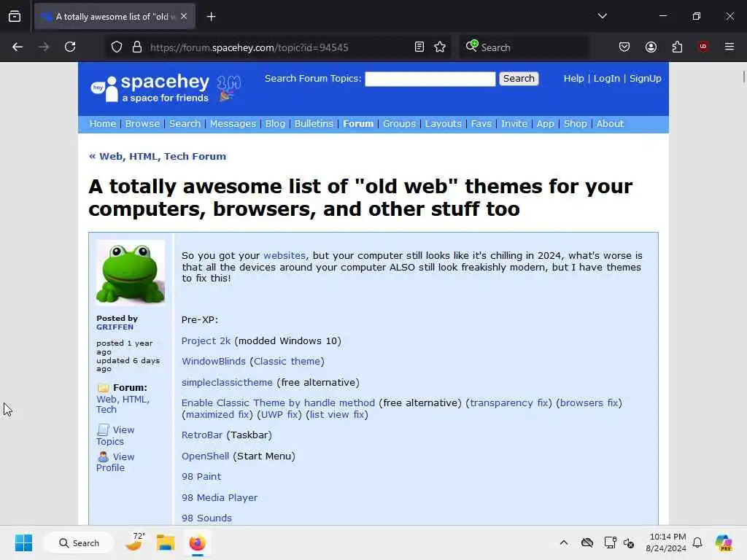Go to Home in the nav bar
747x560 pixels.
tap(102, 124)
